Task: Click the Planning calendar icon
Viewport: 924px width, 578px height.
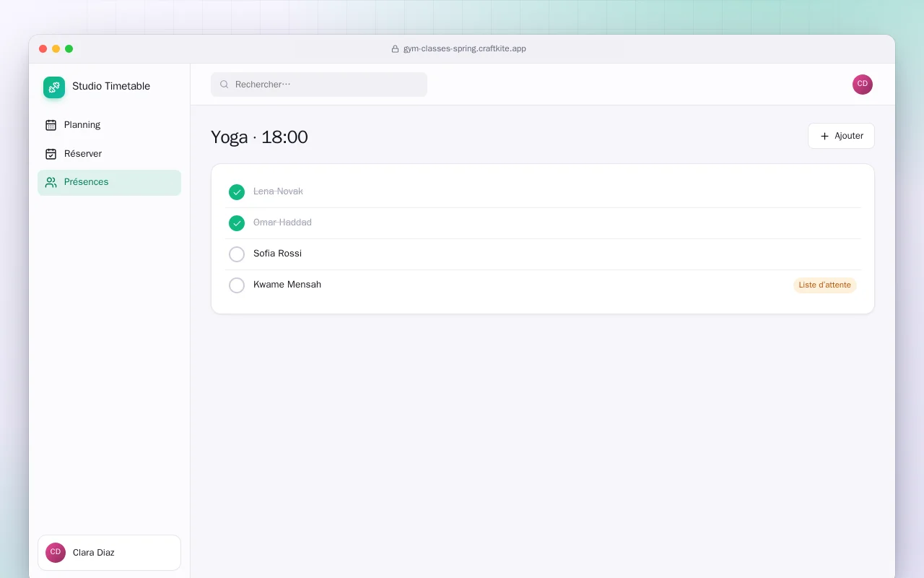Action: 51,125
